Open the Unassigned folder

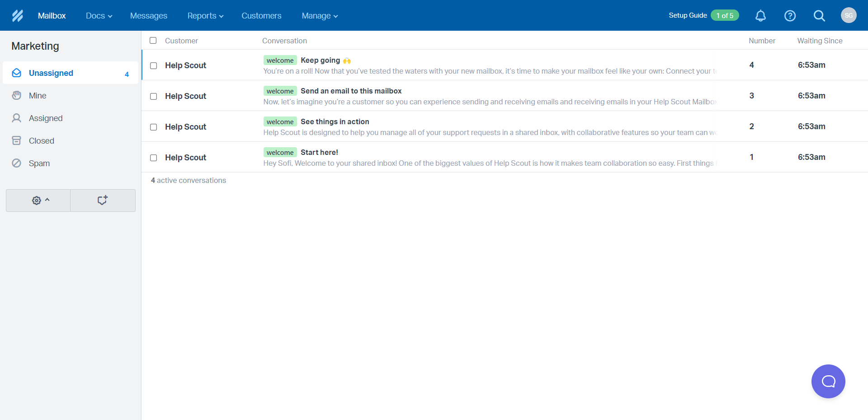pos(71,73)
